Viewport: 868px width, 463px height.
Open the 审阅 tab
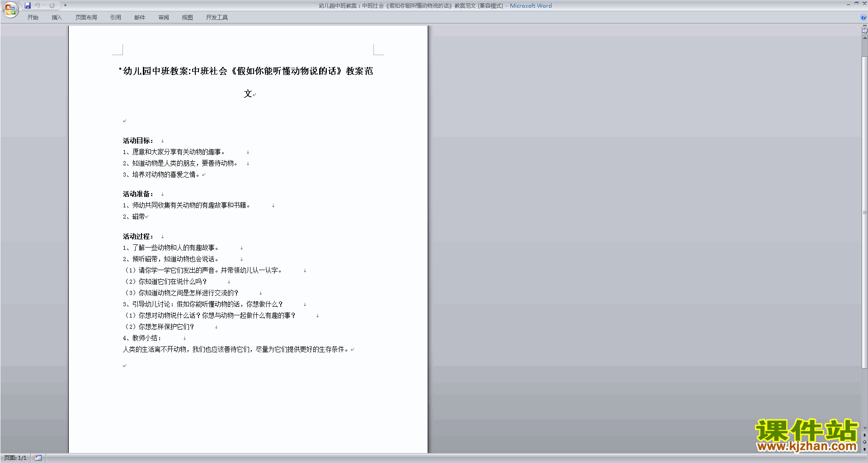tap(164, 18)
